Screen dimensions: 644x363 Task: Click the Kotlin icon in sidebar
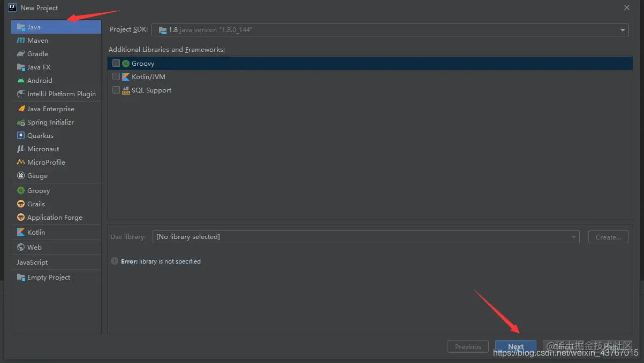tap(21, 232)
